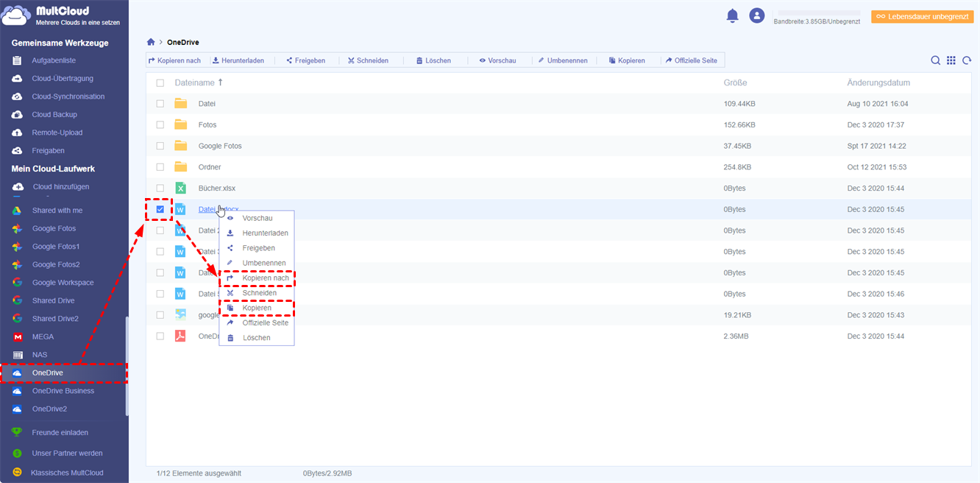Click Umbenennen in top toolbar

coord(563,60)
